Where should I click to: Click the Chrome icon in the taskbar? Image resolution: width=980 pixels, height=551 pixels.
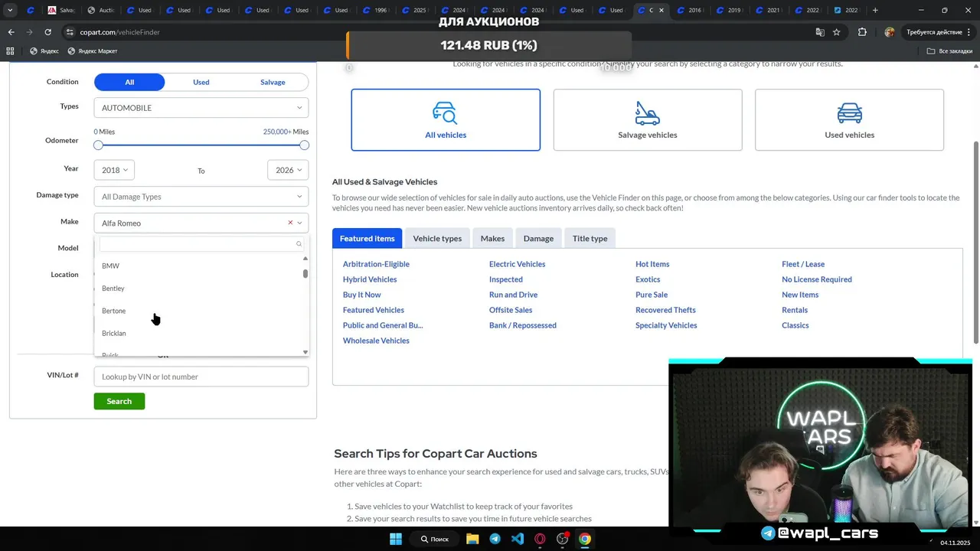585,539
